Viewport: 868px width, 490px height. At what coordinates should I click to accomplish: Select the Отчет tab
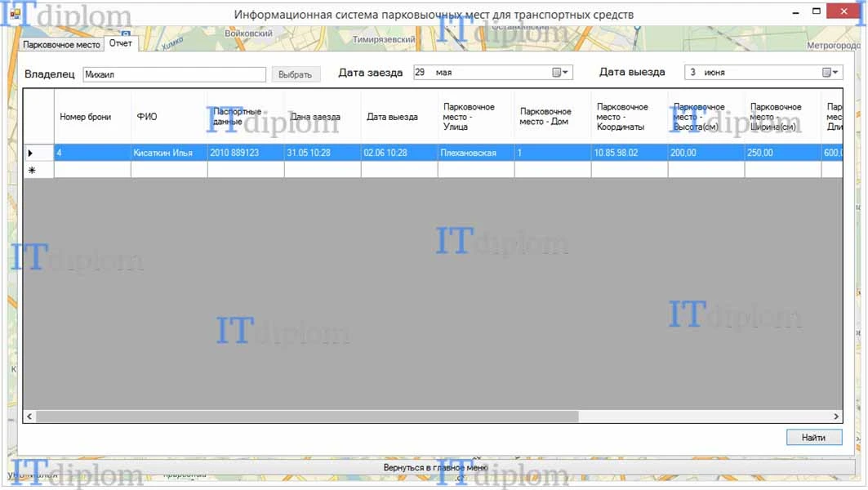[x=121, y=43]
